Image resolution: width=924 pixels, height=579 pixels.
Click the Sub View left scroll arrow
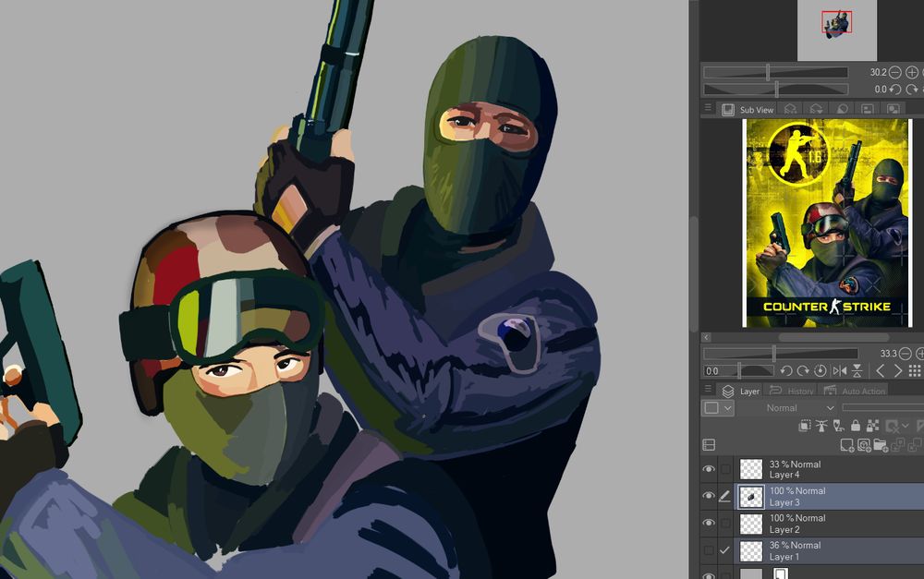tap(707, 337)
